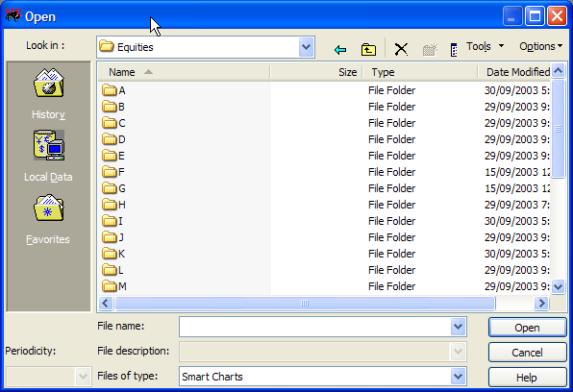Go back with the blue arrow icon
This screenshot has width=573, height=392.
click(340, 49)
